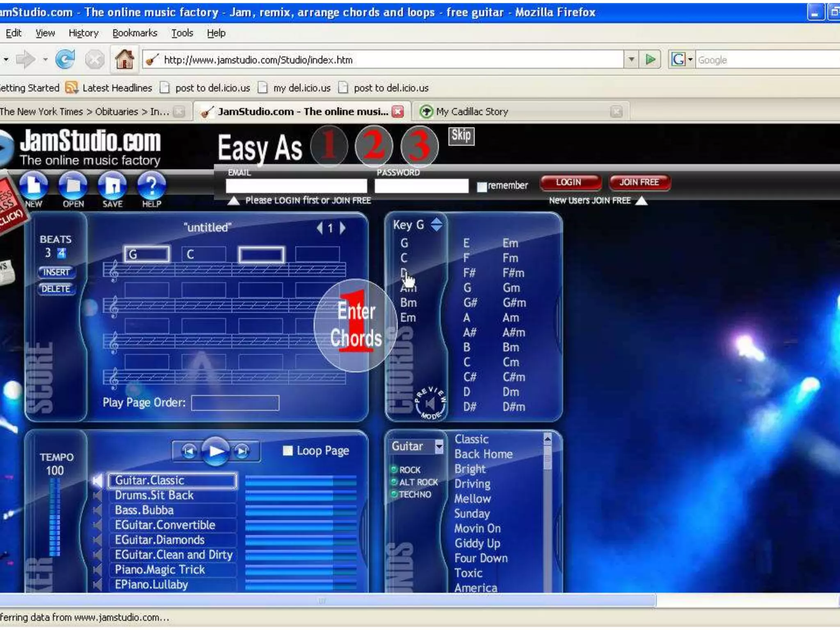This screenshot has height=630, width=840.
Task: Click the NEW song icon
Action: click(34, 185)
